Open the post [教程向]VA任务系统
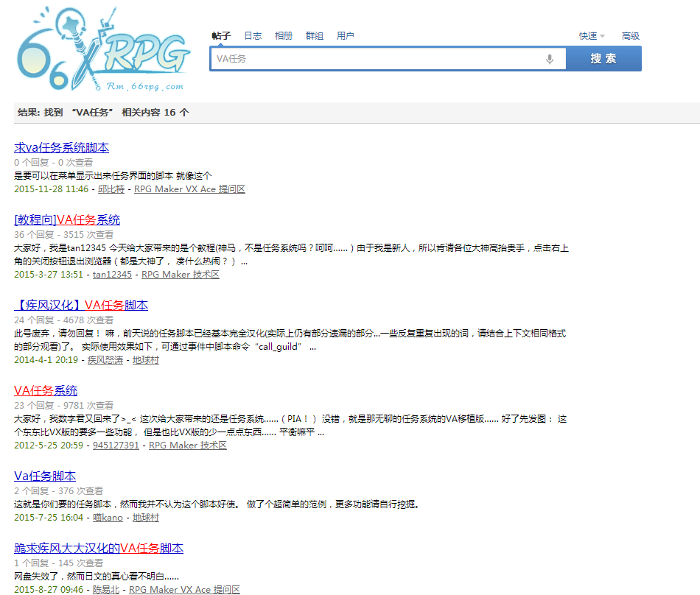This screenshot has height=595, width=700. point(67,219)
